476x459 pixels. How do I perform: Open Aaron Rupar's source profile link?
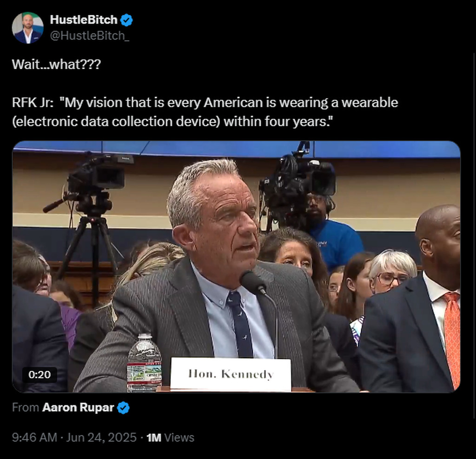tap(78, 407)
